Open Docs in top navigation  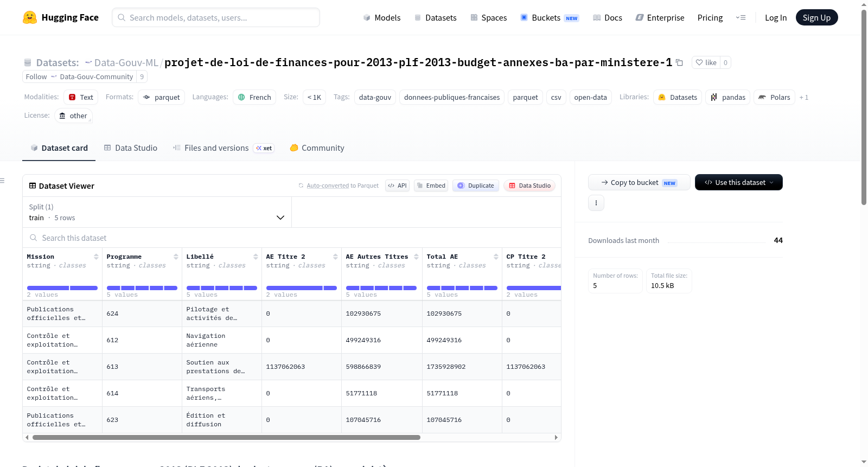pos(608,17)
